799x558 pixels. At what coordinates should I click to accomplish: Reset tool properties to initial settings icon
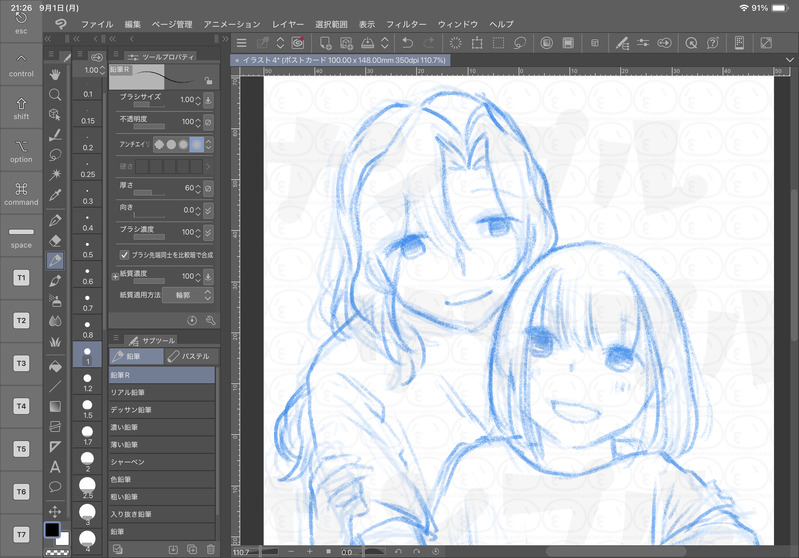pyautogui.click(x=192, y=321)
